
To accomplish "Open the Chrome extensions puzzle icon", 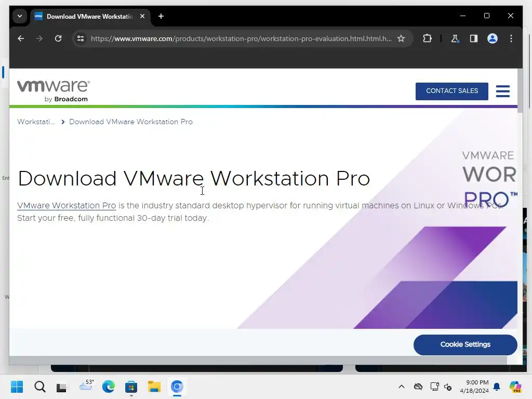I will tap(427, 38).
